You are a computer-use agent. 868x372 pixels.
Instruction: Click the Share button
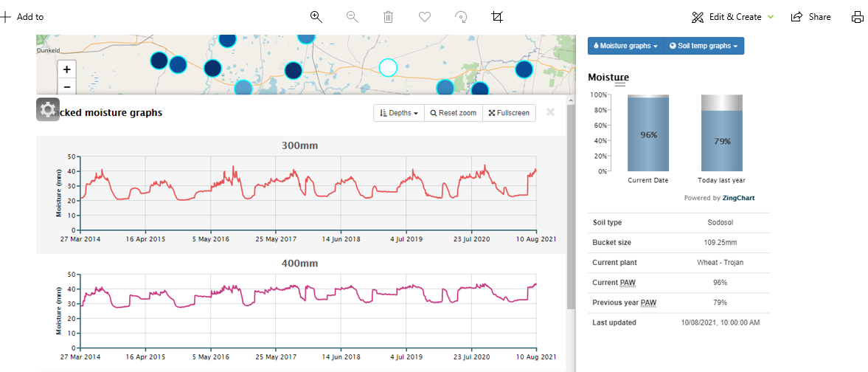[811, 17]
